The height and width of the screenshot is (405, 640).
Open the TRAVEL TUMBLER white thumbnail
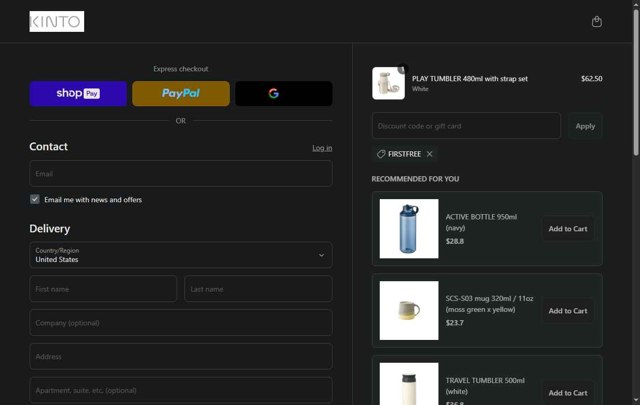pos(409,384)
